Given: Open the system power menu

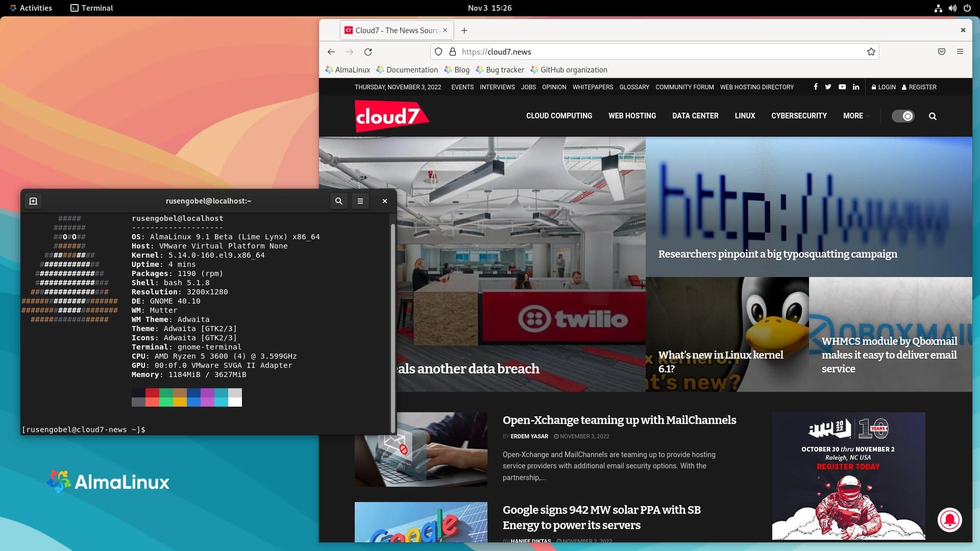Looking at the screenshot, I should pyautogui.click(x=967, y=8).
